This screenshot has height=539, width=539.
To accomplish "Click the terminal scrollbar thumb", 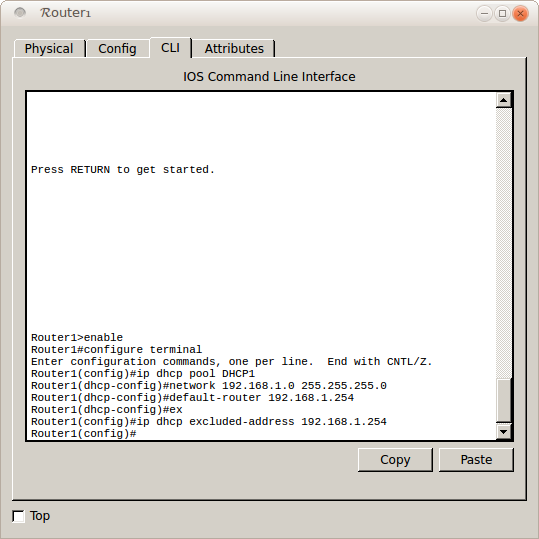I will (x=504, y=400).
